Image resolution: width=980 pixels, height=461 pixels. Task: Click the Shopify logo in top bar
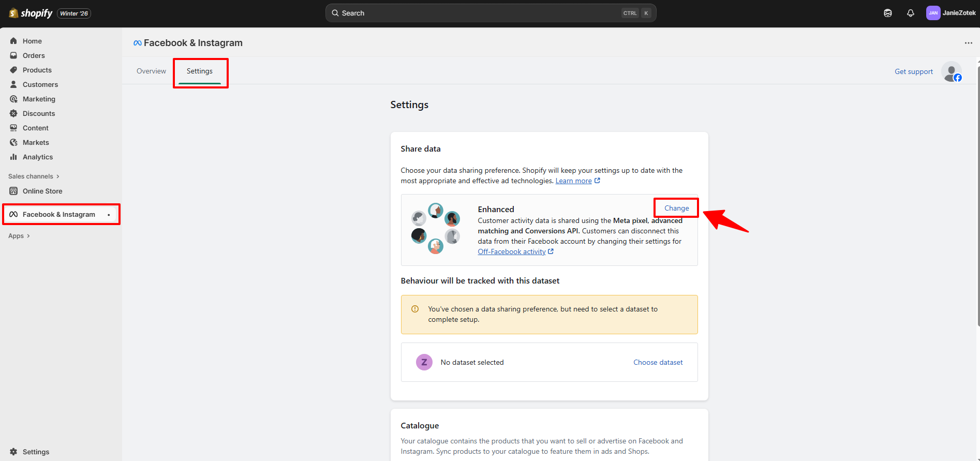click(31, 13)
